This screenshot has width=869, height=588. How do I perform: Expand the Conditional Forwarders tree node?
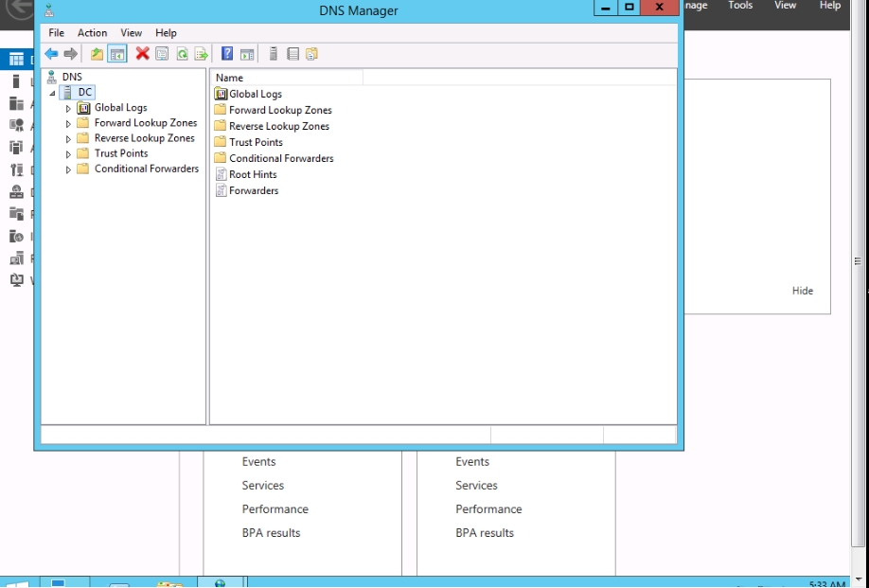tap(68, 170)
